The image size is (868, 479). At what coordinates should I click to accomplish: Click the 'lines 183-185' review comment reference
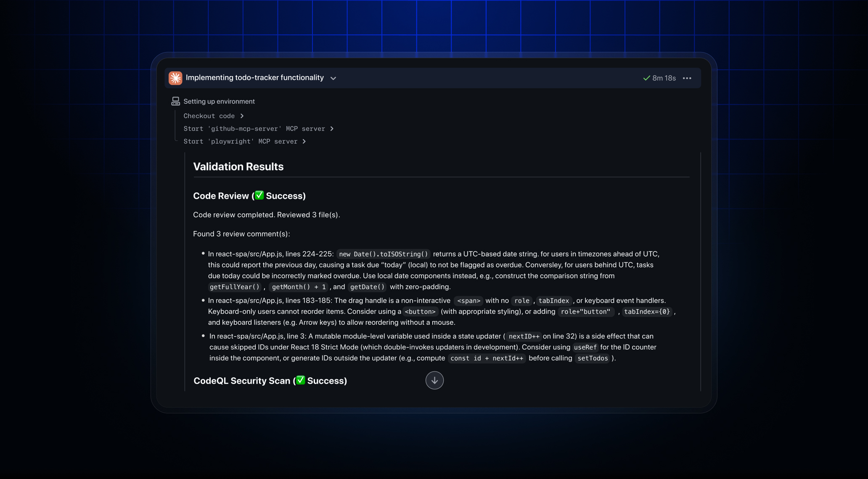309,300
